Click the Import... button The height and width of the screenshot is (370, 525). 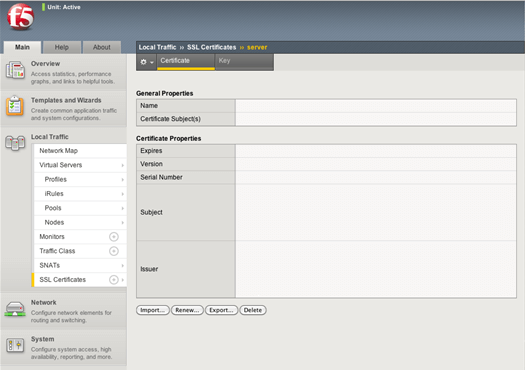[153, 310]
